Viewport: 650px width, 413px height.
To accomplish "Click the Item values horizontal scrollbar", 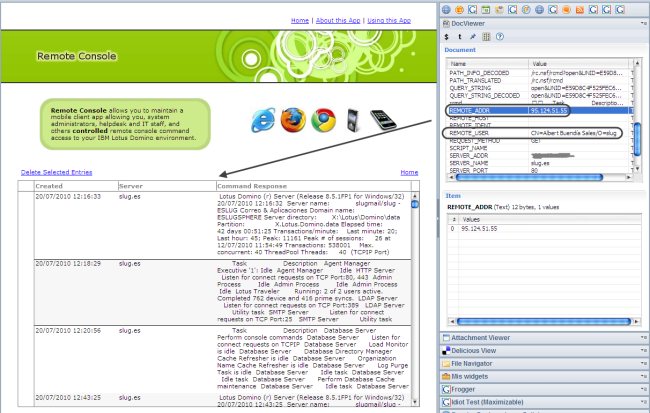I will (545, 321).
